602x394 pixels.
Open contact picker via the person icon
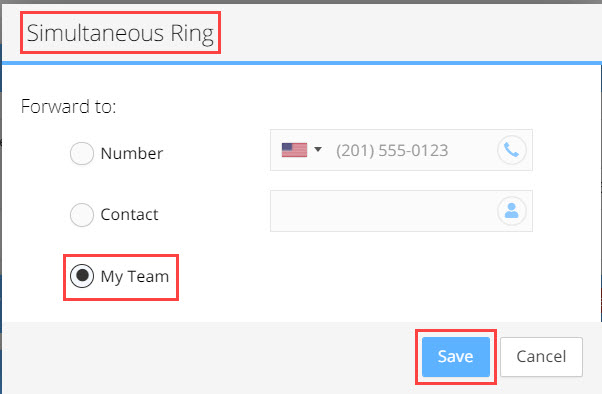[511, 211]
